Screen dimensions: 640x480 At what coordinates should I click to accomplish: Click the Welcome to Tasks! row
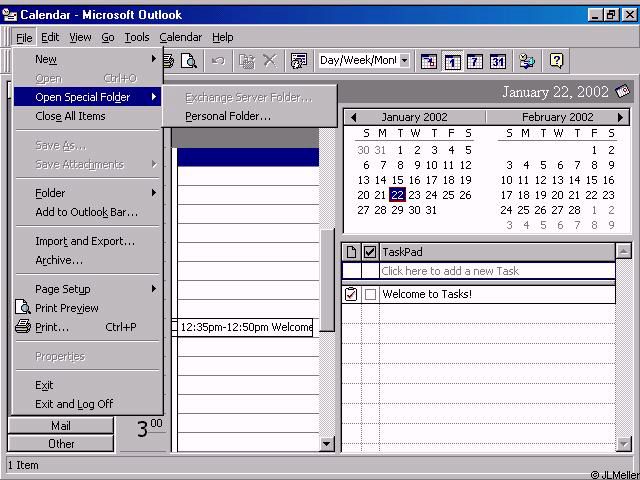[x=478, y=294]
